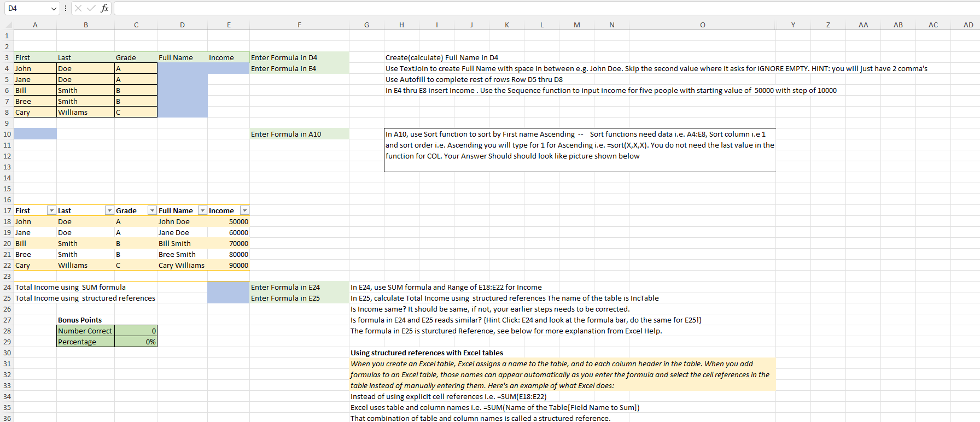Click the 'Enter Formula in E25' cell
Image resolution: width=980 pixels, height=422 pixels.
click(x=299, y=298)
